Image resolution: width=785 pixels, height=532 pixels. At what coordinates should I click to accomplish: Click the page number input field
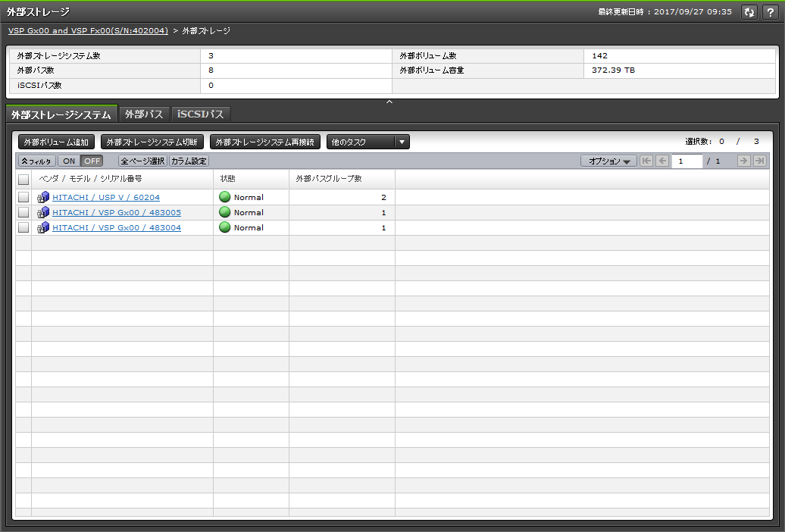[x=686, y=161]
